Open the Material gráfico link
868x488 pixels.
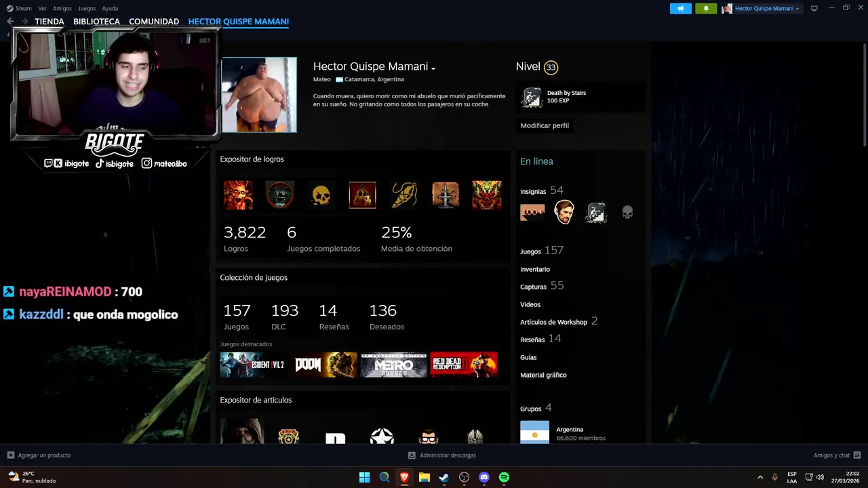pyautogui.click(x=543, y=375)
